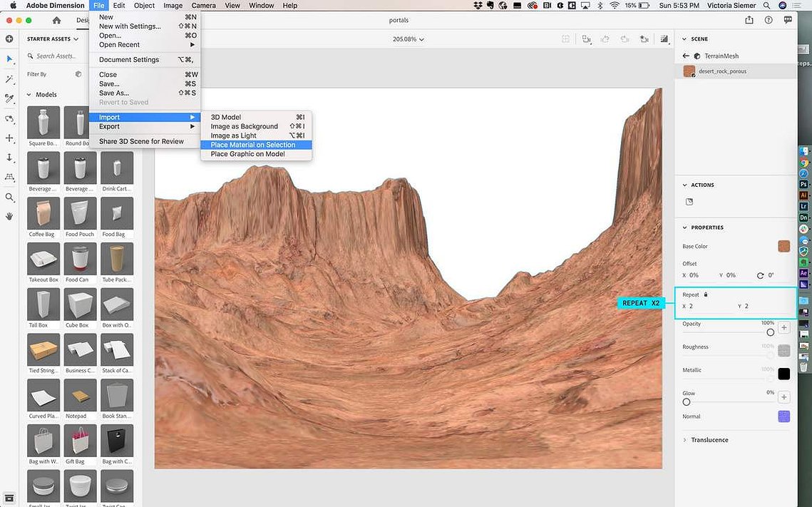Open the content panel icon at bottom left
Screen dimensions: 812x507
pyautogui.click(x=9, y=498)
